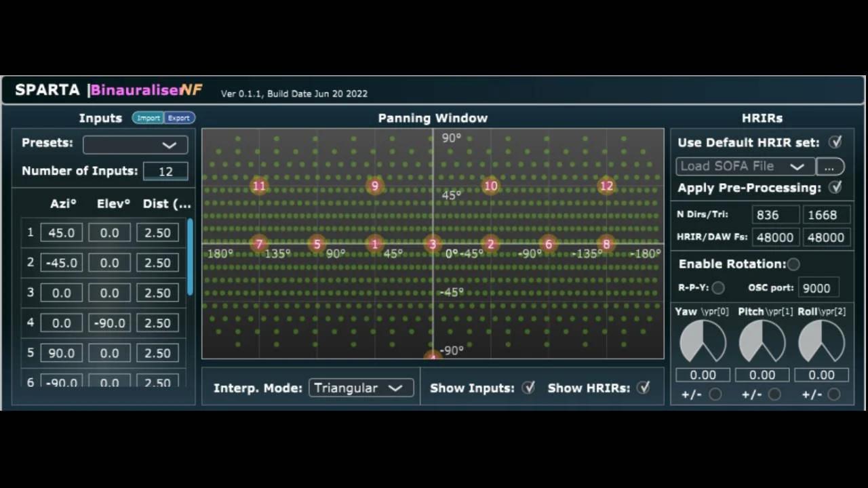Click the DAW Fs value 48000
This screenshot has width=868, height=488.
[x=825, y=237]
